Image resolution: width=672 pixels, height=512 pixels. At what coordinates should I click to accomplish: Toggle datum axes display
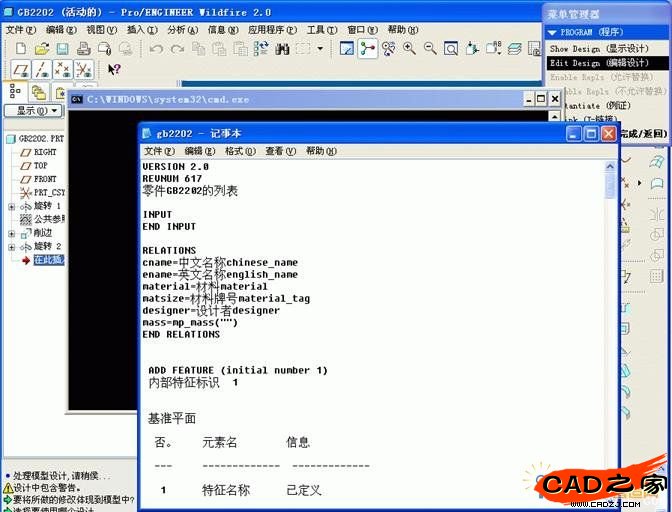click(x=42, y=69)
